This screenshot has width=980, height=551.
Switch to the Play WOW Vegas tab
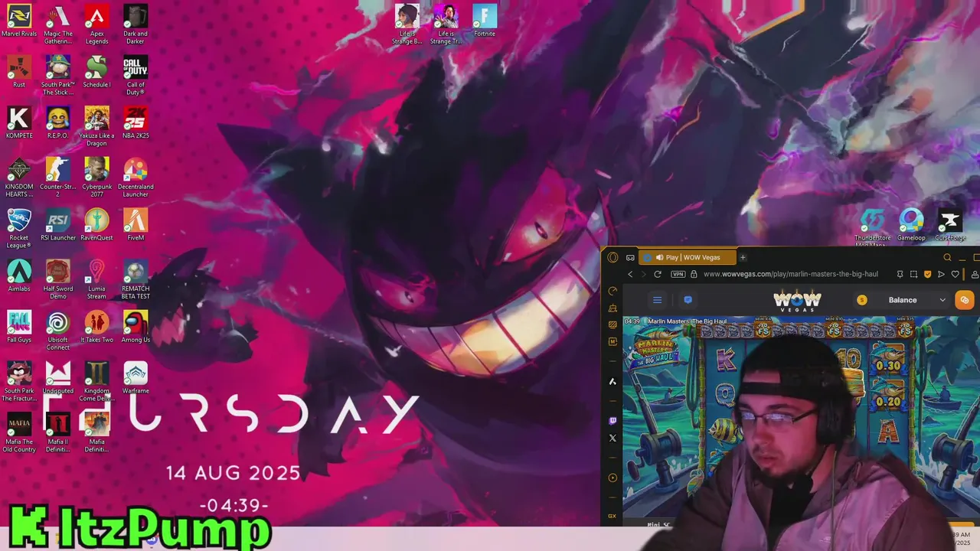pos(688,257)
